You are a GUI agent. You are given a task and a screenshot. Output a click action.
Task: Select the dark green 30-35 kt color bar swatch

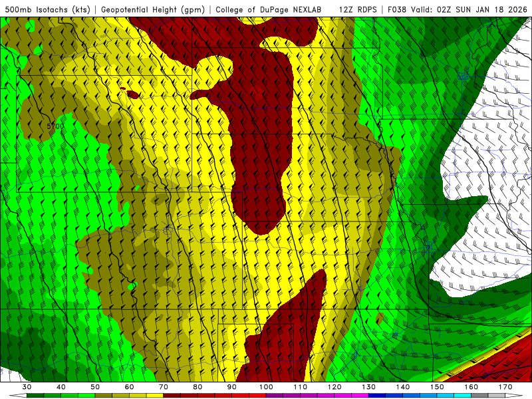pyautogui.click(x=35, y=396)
